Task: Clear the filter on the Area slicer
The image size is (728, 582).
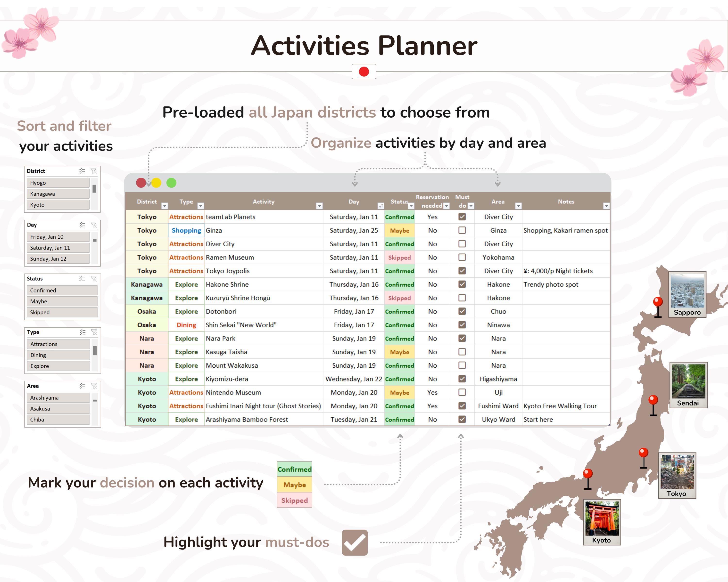Action: (x=94, y=386)
